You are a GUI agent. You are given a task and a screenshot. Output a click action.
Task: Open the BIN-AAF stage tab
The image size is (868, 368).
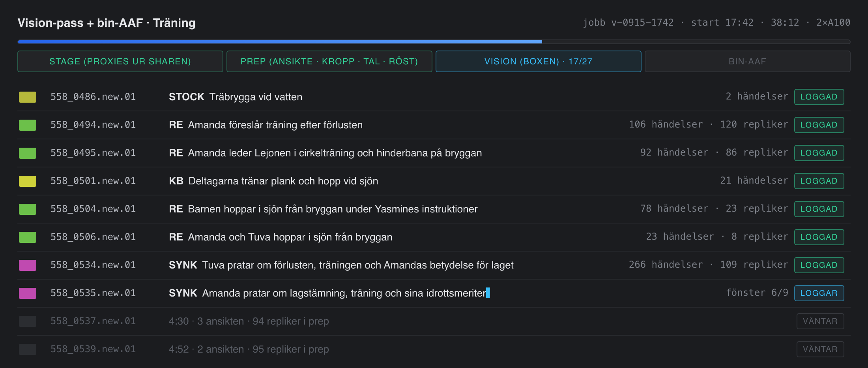(x=748, y=62)
